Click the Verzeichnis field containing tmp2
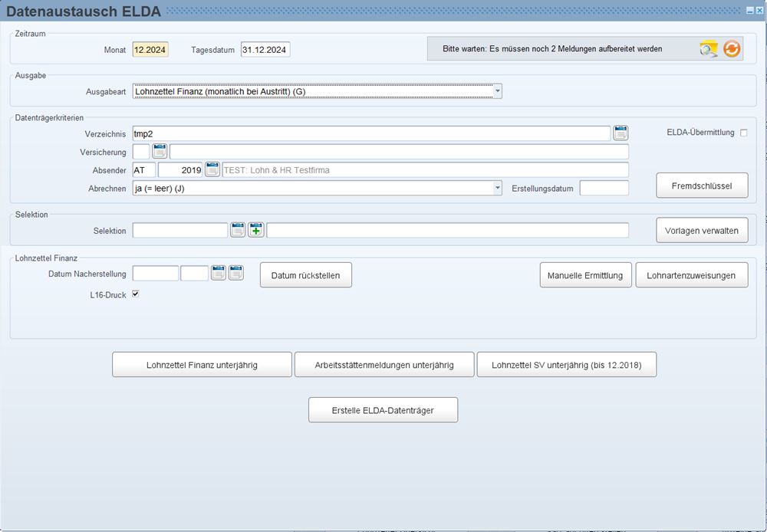The image size is (767, 532). [x=371, y=133]
